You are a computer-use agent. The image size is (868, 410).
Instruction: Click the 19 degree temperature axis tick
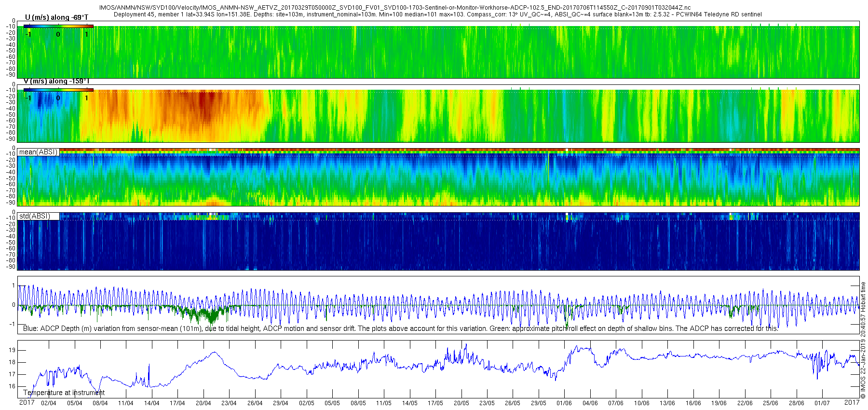(x=12, y=350)
